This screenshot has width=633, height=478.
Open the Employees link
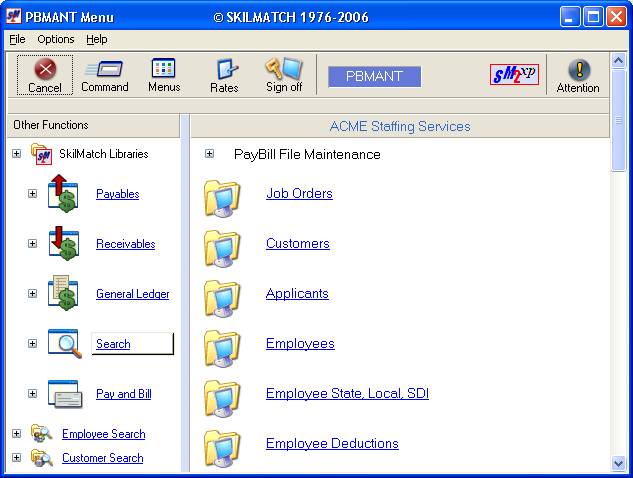point(300,344)
